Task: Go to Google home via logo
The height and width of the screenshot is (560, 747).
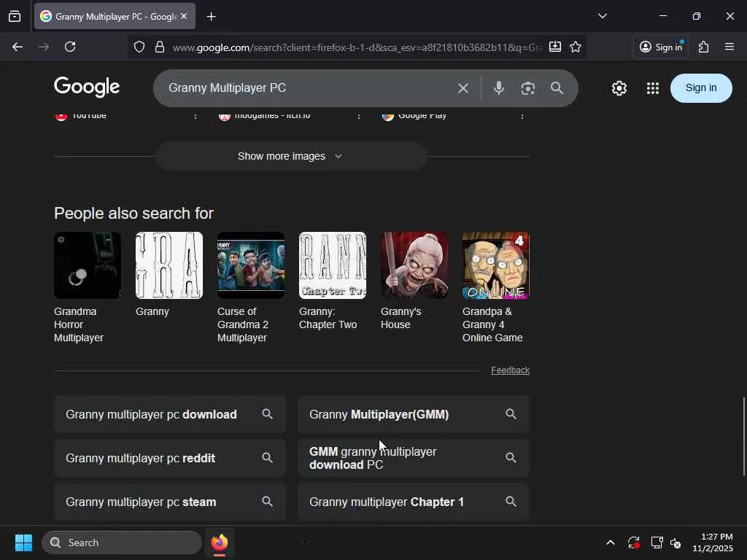Action: tap(87, 87)
